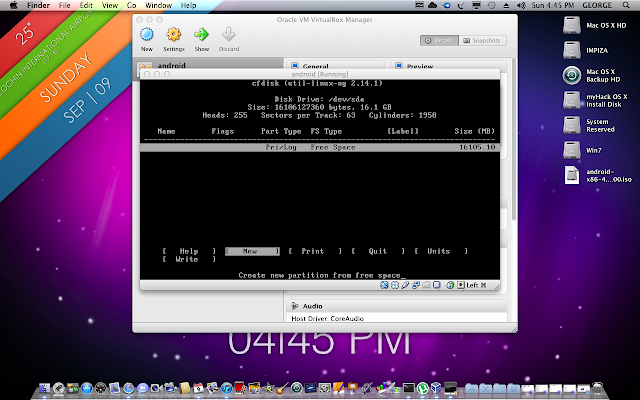Click the Free Space partition row
The height and width of the screenshot is (400, 640).
pyautogui.click(x=320, y=147)
